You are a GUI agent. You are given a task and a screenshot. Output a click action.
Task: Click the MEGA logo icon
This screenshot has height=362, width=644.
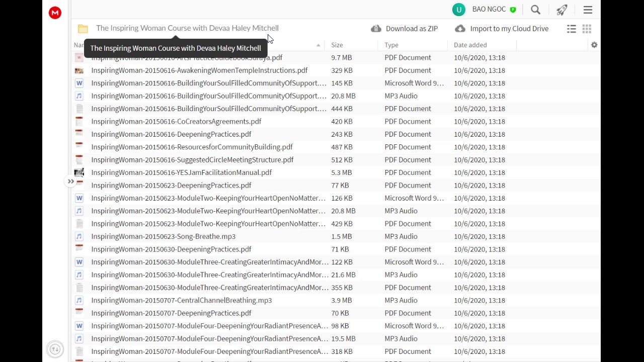pyautogui.click(x=55, y=13)
